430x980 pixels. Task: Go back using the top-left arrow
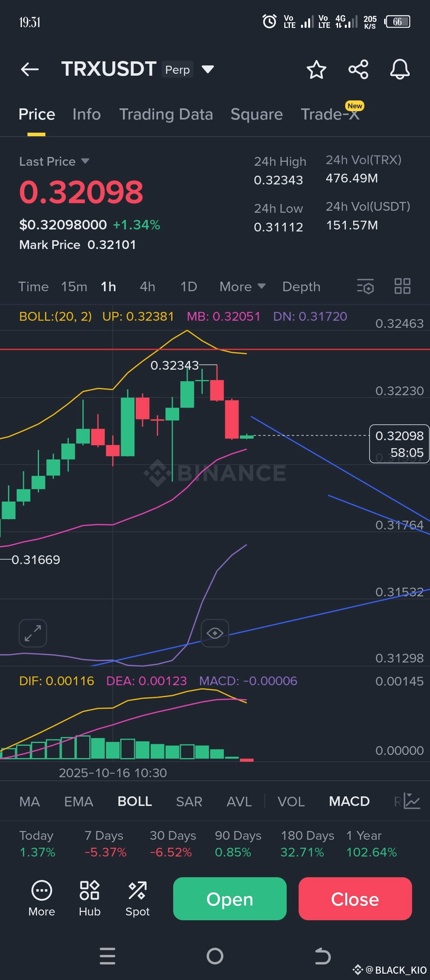click(x=30, y=69)
